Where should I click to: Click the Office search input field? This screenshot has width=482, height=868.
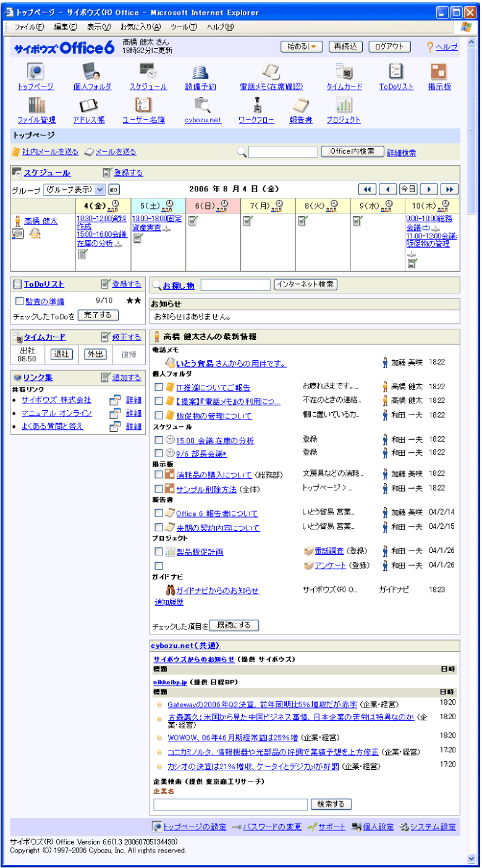tap(283, 151)
